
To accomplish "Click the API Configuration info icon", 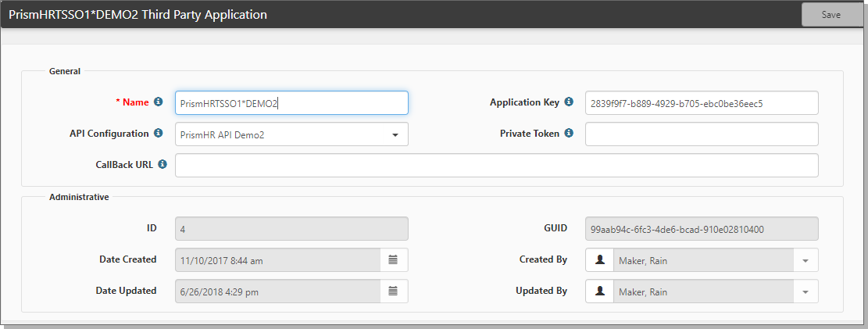I will (x=158, y=134).
